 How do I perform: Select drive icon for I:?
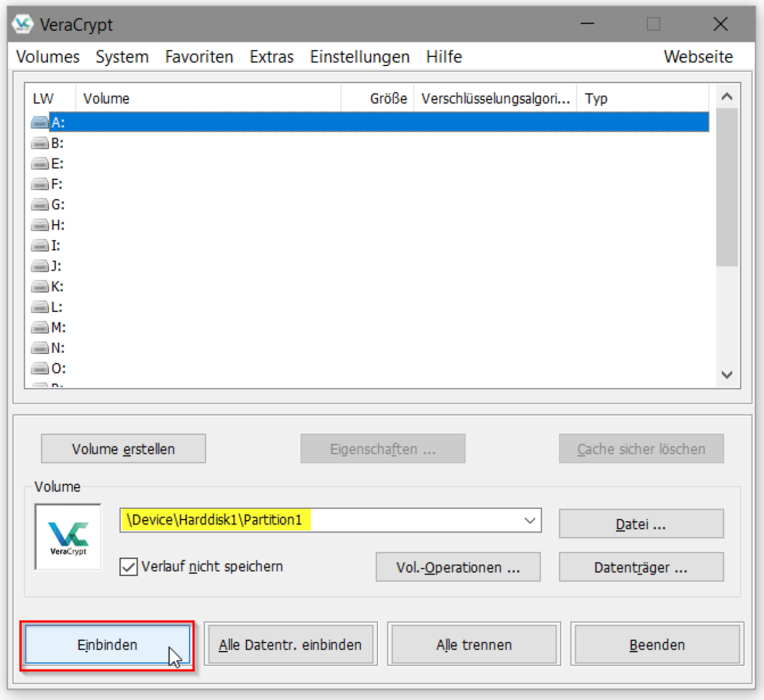click(x=40, y=246)
